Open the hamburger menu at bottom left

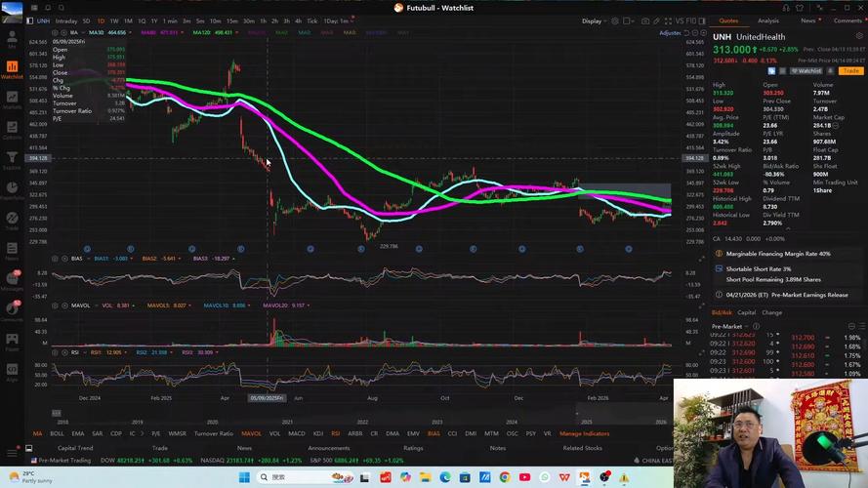click(x=12, y=454)
